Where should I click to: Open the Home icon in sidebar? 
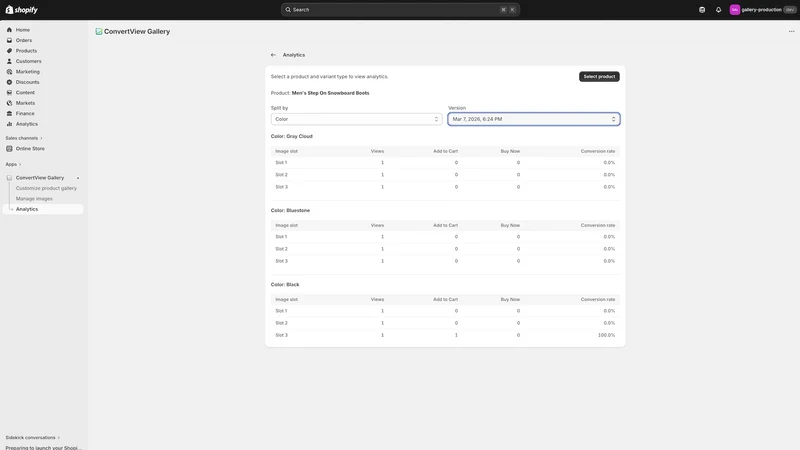(x=9, y=30)
